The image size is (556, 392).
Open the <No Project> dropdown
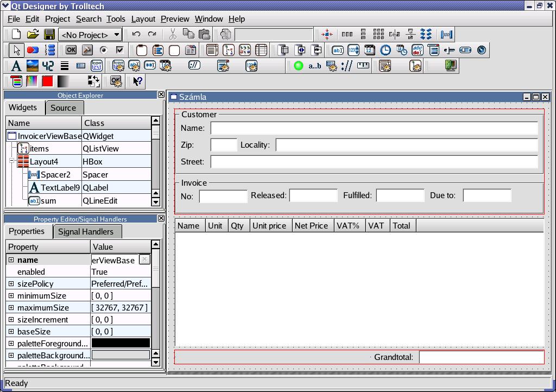tap(91, 35)
